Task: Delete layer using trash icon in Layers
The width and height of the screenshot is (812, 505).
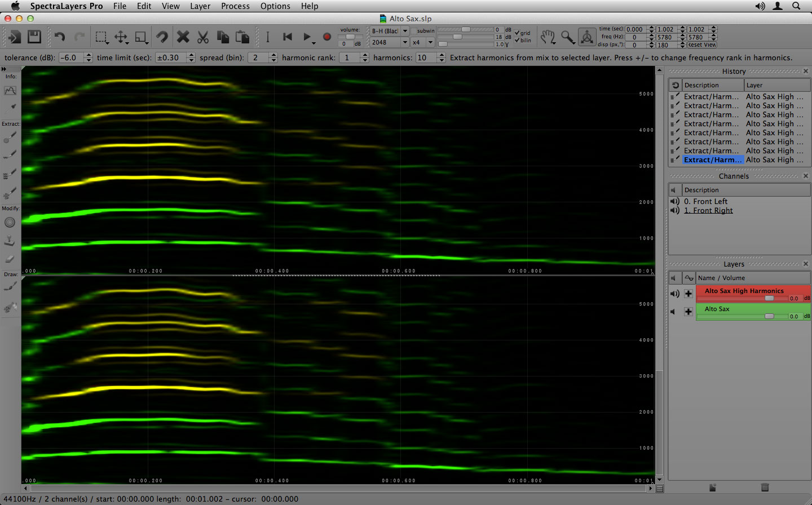Action: 765,487
